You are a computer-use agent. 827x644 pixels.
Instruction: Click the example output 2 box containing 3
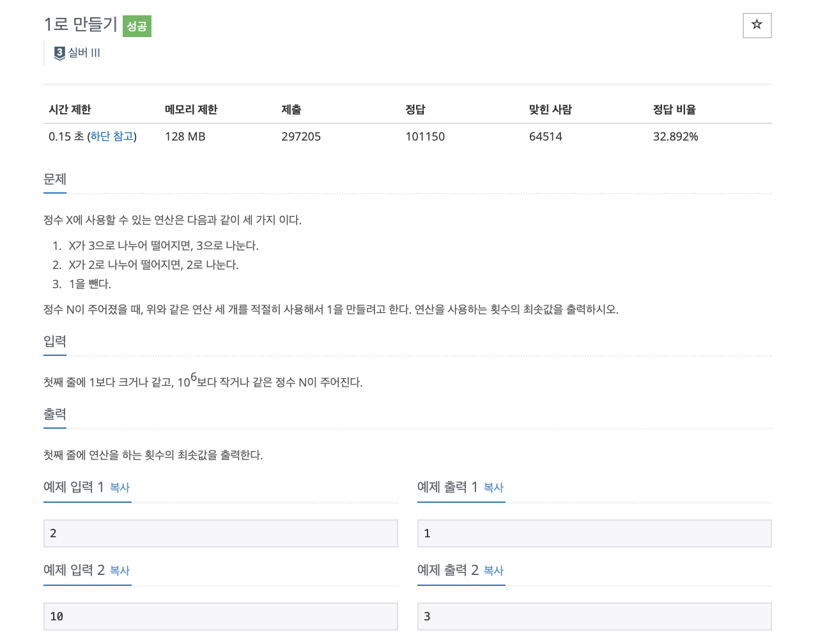[594, 617]
